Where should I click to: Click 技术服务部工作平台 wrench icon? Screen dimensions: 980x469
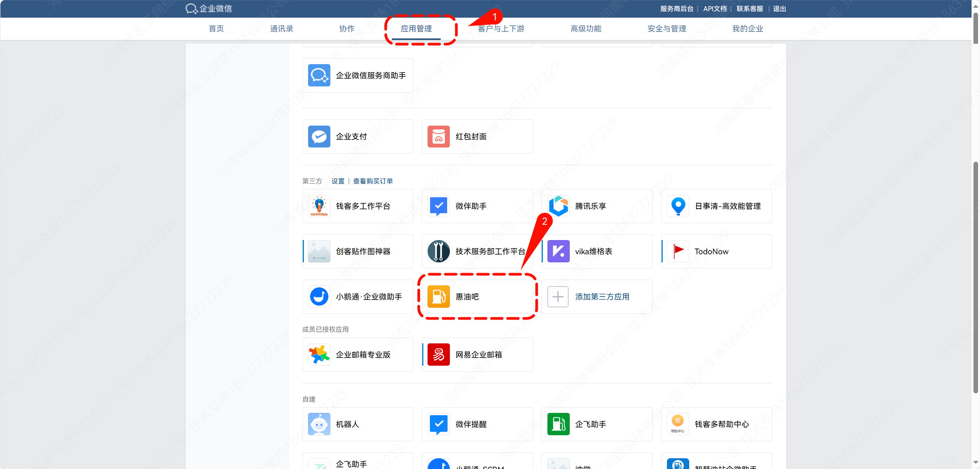tap(438, 251)
